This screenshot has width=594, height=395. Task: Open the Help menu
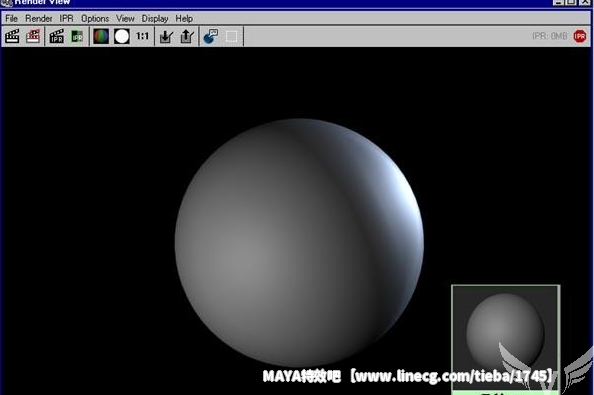[184, 19]
